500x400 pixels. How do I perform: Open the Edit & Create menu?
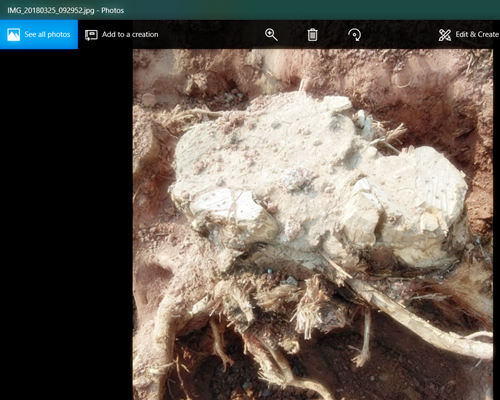click(x=469, y=35)
